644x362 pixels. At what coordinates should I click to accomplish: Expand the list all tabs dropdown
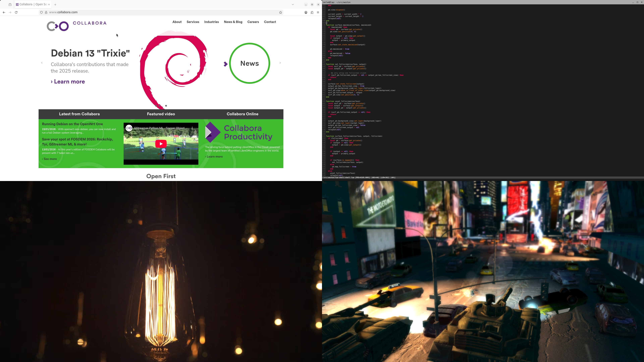(293, 5)
